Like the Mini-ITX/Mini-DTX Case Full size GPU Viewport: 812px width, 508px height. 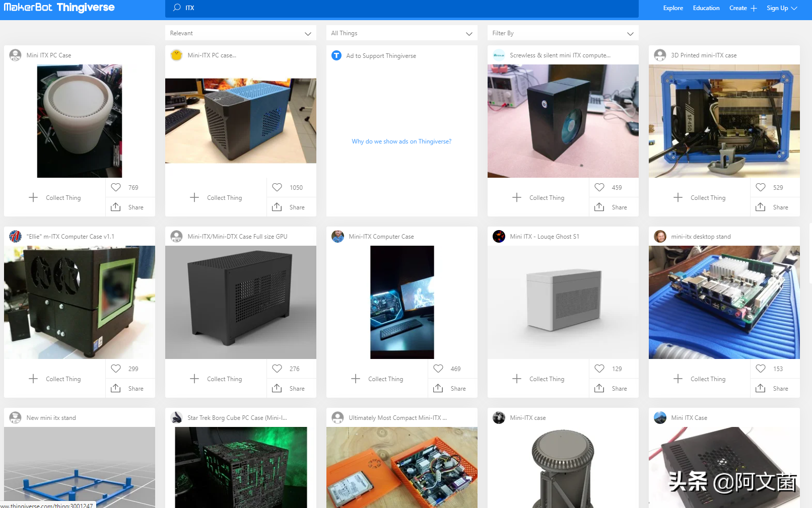(x=277, y=369)
